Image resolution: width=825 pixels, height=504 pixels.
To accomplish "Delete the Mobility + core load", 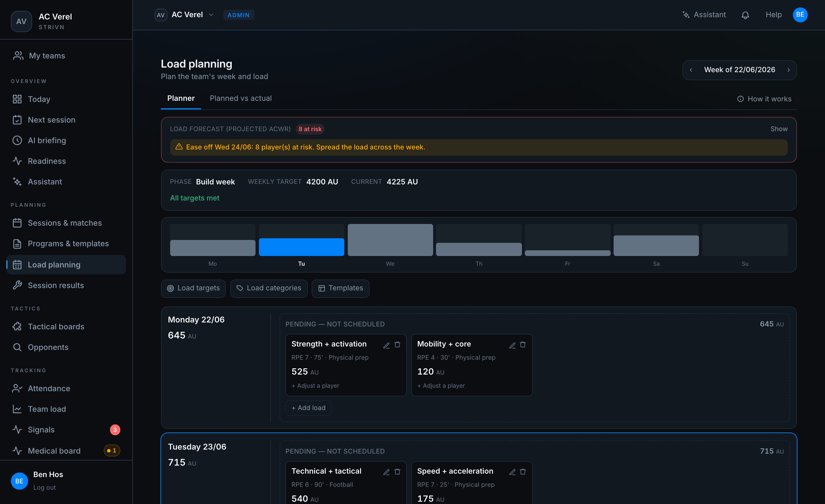I will click(x=523, y=345).
